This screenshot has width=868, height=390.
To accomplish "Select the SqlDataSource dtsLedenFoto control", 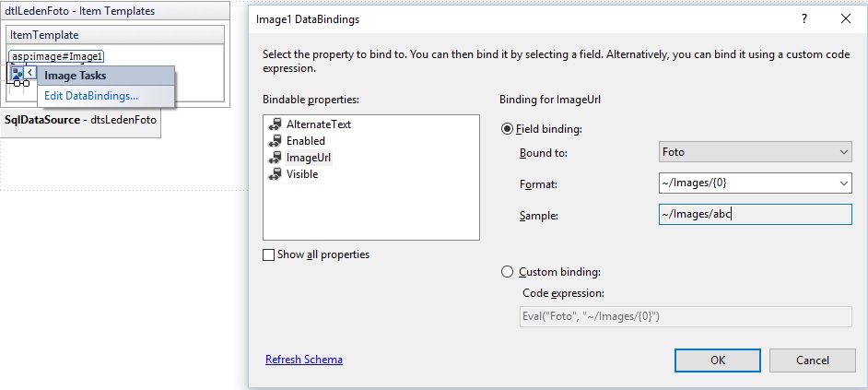I will click(81, 120).
